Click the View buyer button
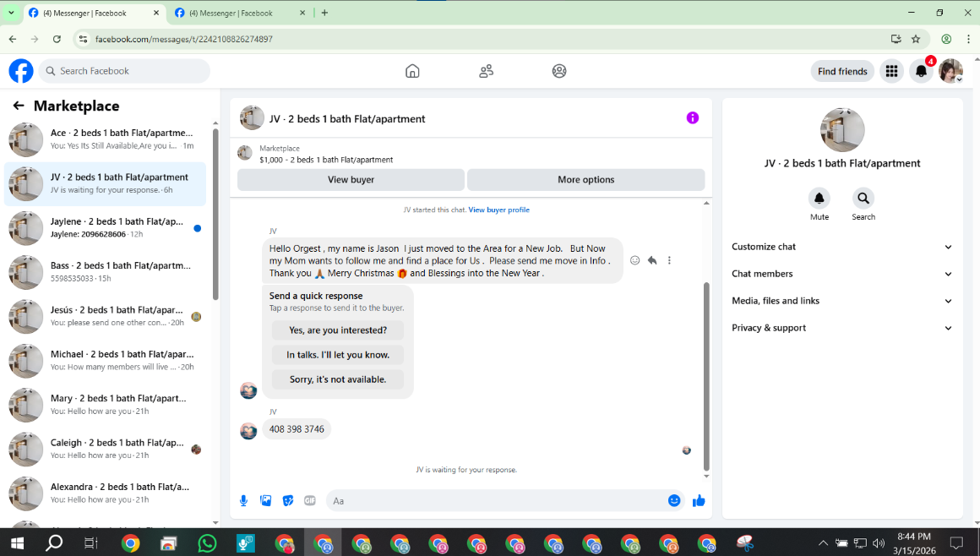This screenshot has width=980, height=556. (x=351, y=179)
